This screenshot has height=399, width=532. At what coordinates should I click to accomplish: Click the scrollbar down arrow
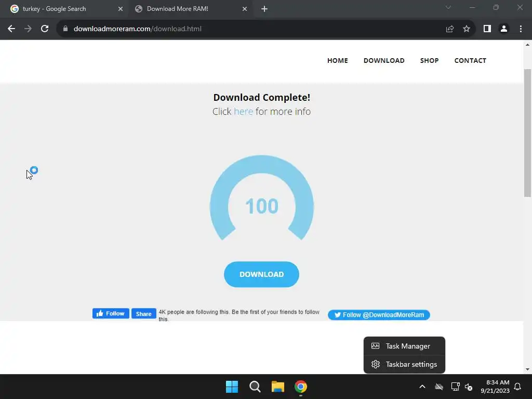527,369
